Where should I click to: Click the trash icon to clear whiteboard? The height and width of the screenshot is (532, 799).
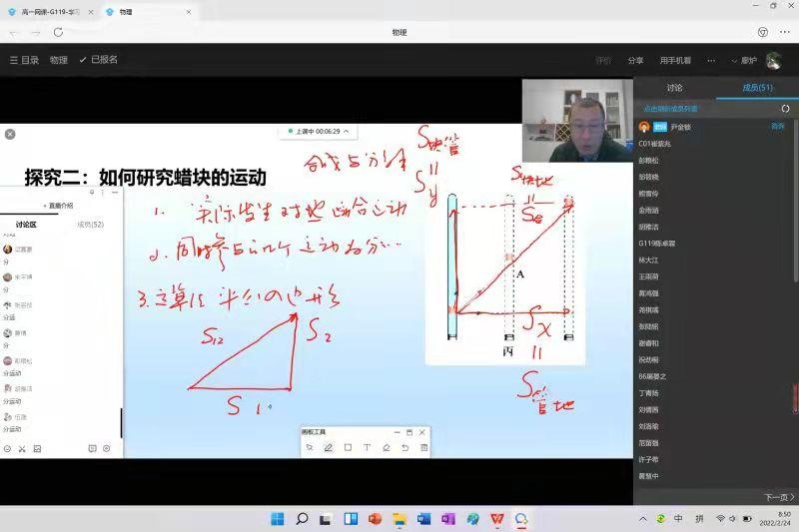click(x=423, y=447)
